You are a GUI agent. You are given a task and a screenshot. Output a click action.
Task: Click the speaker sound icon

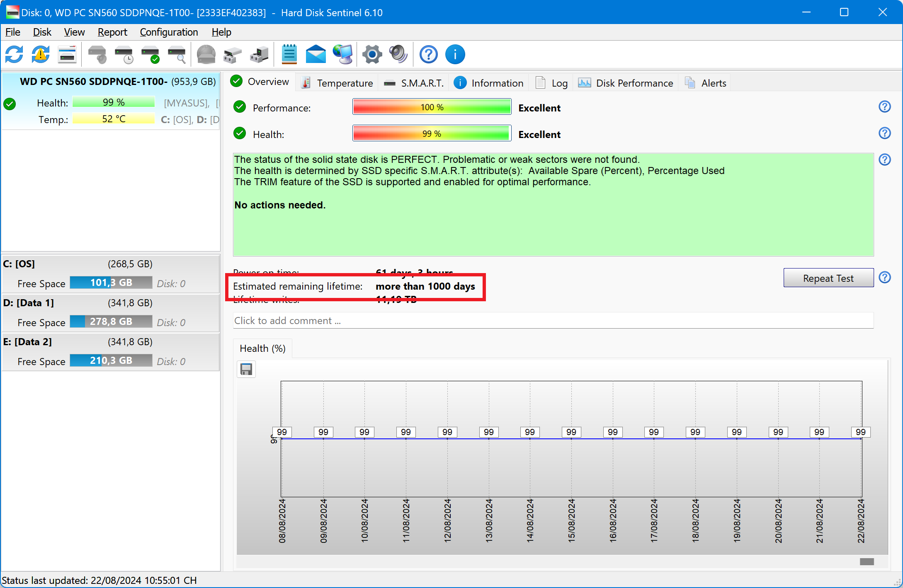(398, 54)
